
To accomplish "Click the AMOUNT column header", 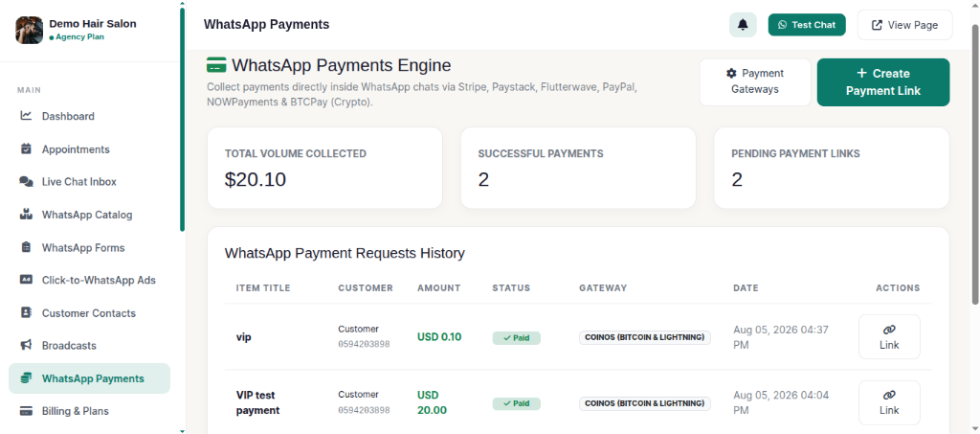I will pos(438,288).
